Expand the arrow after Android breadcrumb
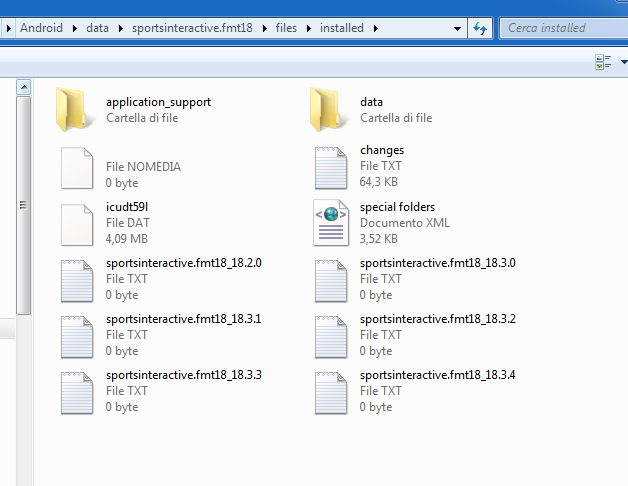Viewport: 628px width, 486px height. (x=74, y=28)
